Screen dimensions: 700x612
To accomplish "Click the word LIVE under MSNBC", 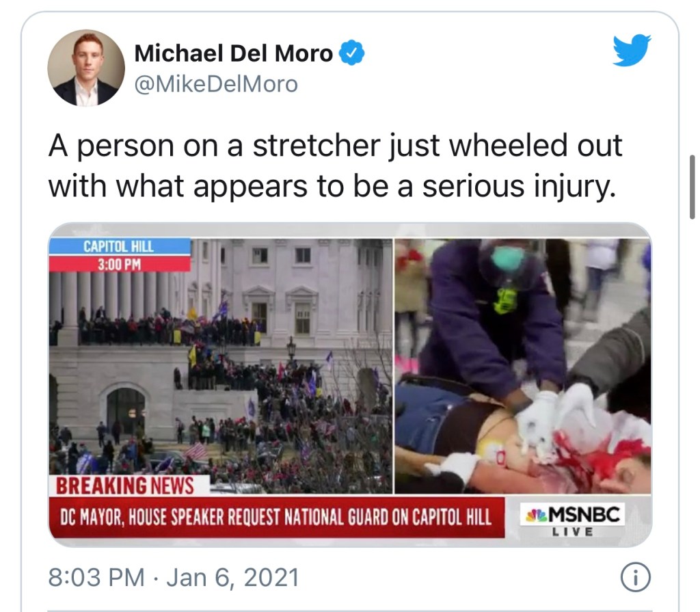I will [573, 531].
